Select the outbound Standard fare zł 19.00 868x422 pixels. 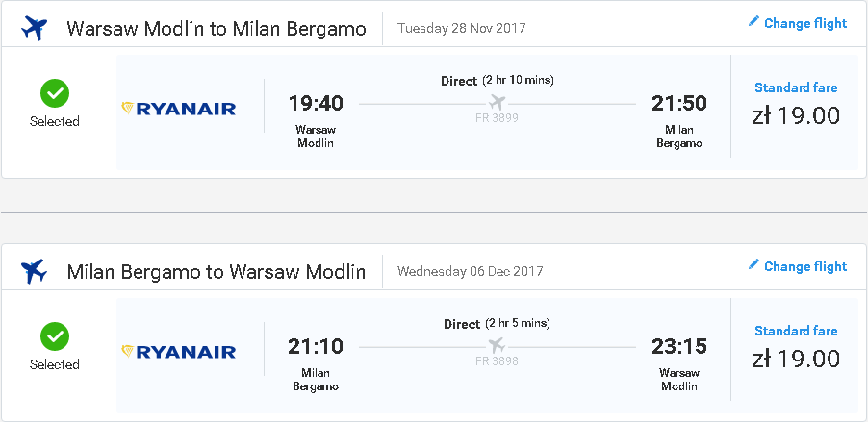(x=796, y=104)
